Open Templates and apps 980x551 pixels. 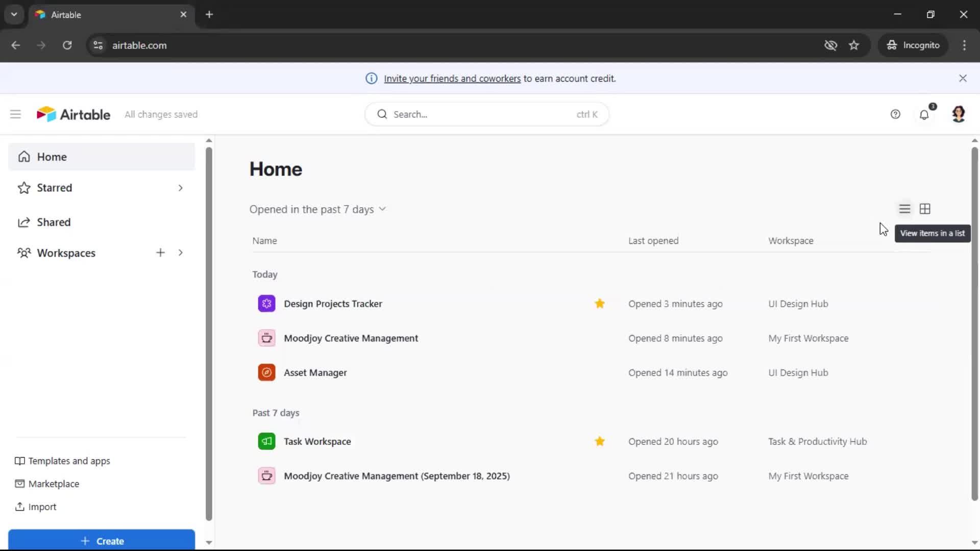pos(62,461)
